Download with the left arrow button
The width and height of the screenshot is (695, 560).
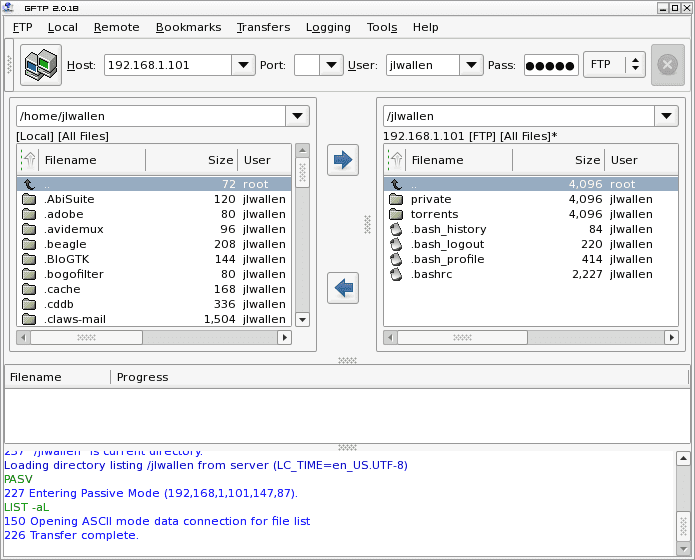[343, 288]
